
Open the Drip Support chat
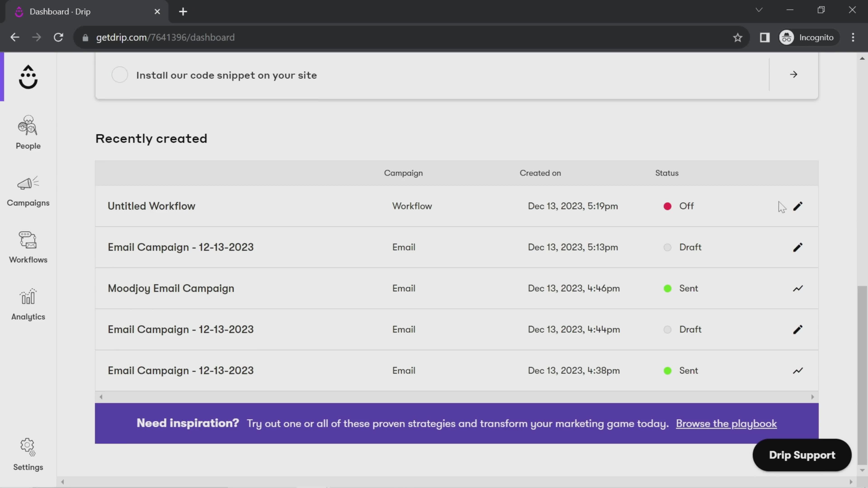coord(802,455)
